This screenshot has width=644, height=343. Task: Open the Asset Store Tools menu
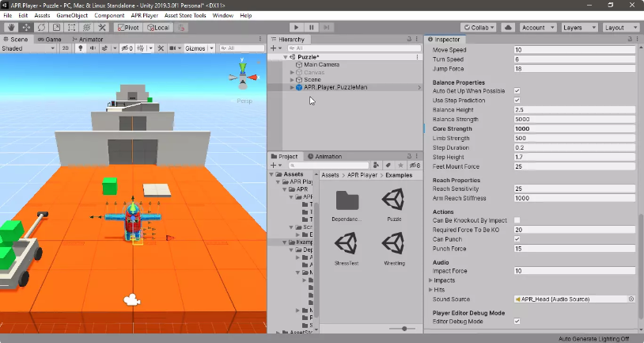coord(185,15)
